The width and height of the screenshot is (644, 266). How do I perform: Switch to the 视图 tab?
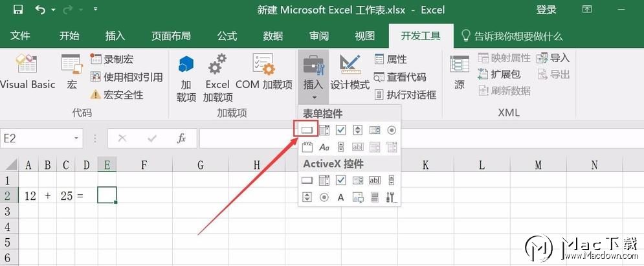pos(364,36)
